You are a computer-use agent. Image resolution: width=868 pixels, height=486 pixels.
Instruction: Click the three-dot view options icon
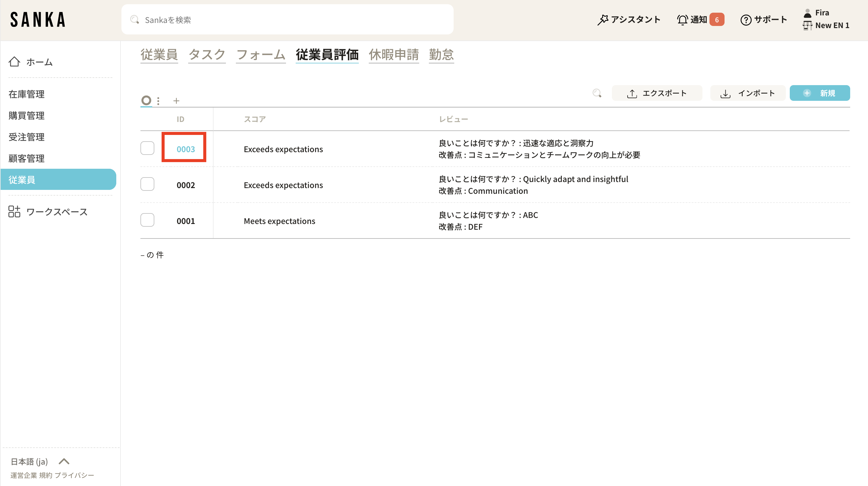[158, 100]
